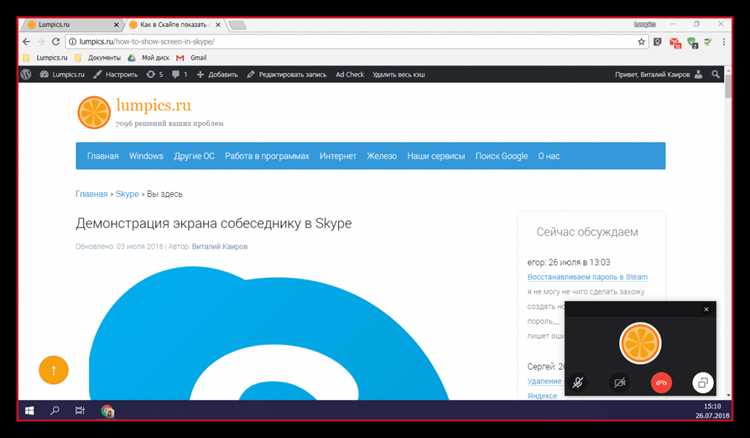Switch to the first Lumpics.ru tab
The height and width of the screenshot is (438, 750).
(x=72, y=24)
